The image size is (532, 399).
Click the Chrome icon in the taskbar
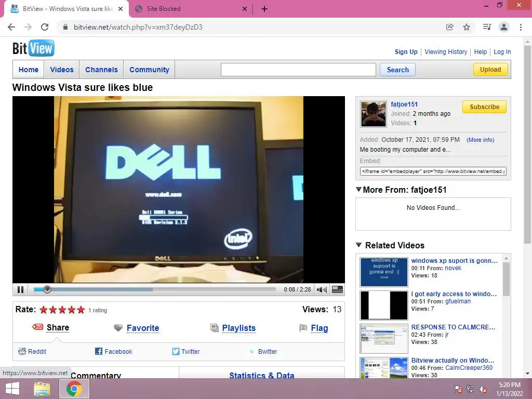tap(74, 389)
